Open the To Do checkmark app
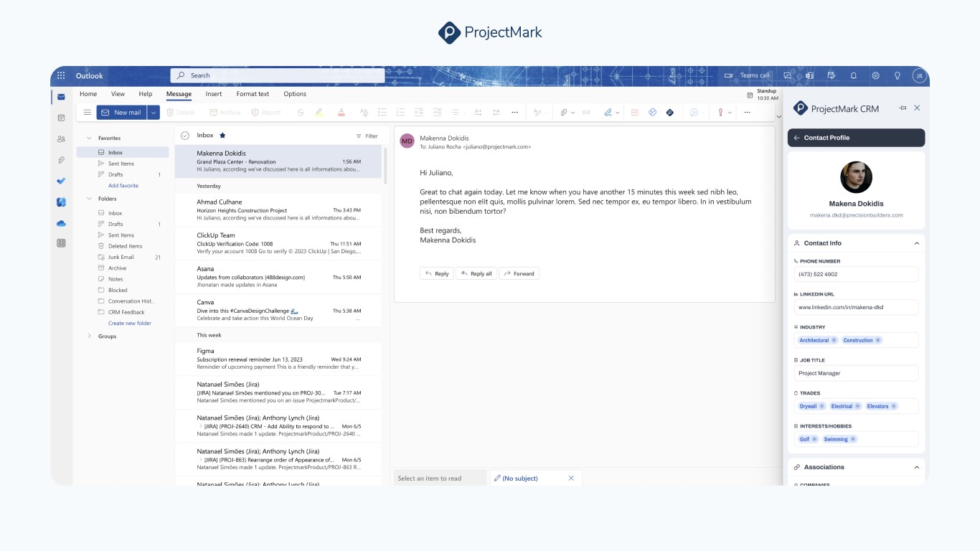Screen dimensions: 980x551 click(x=61, y=181)
